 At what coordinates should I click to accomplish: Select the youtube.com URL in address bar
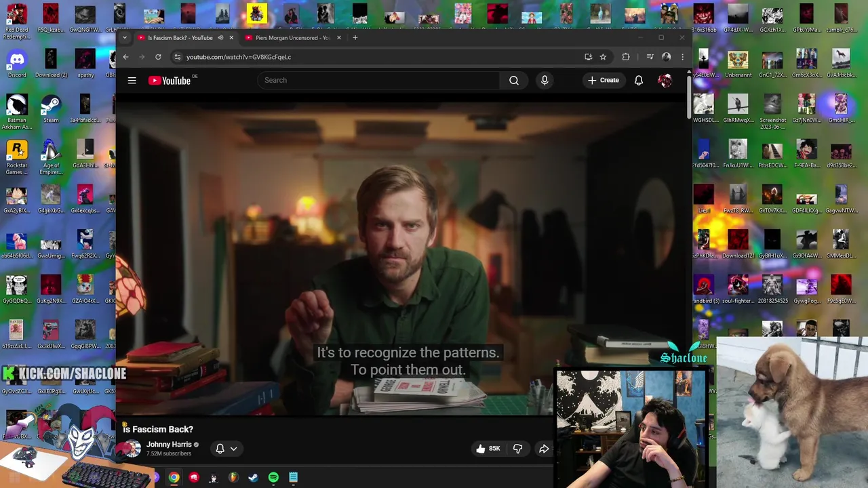(239, 57)
